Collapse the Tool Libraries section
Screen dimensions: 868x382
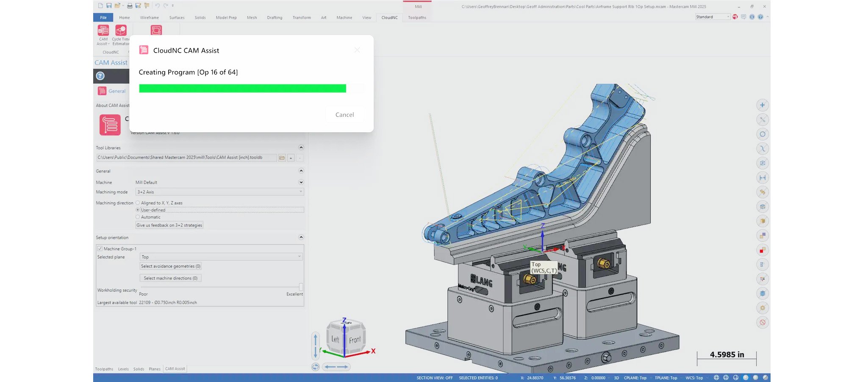[x=301, y=148]
